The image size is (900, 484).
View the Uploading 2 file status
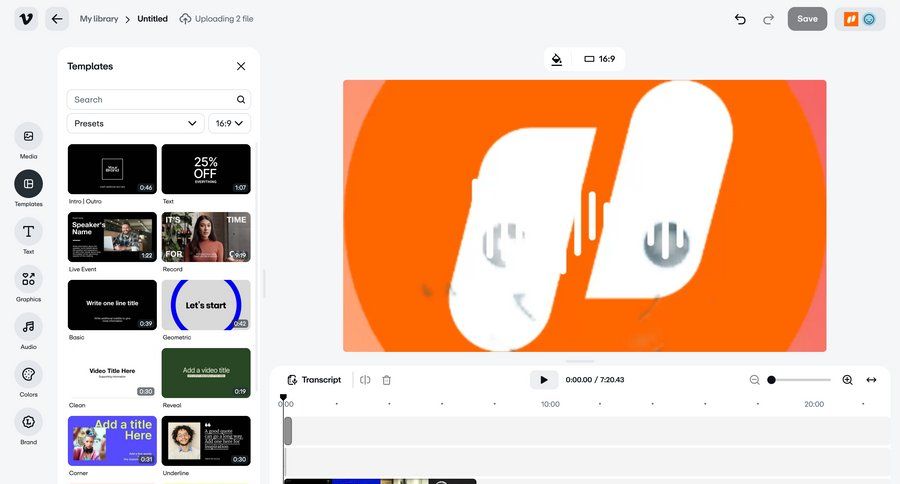coord(216,19)
